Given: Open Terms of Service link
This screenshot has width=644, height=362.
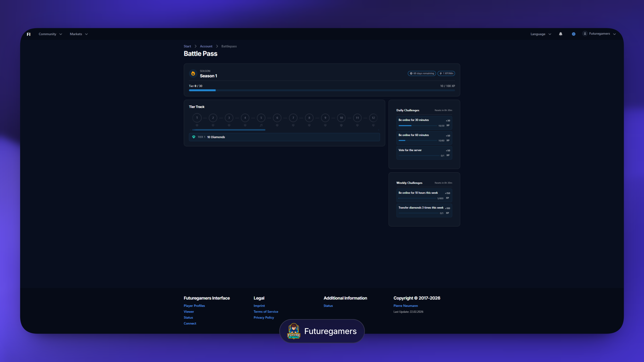Looking at the screenshot, I should point(265,312).
